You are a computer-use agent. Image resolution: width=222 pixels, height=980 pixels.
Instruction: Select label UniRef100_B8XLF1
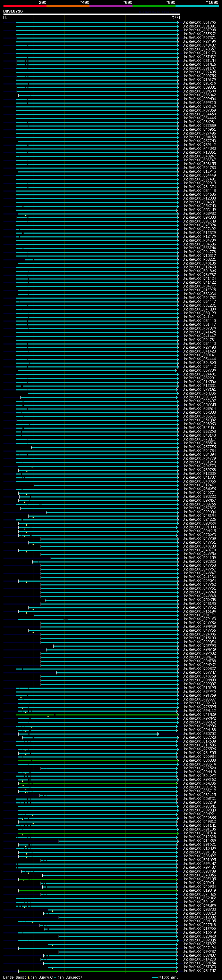[199, 615]
